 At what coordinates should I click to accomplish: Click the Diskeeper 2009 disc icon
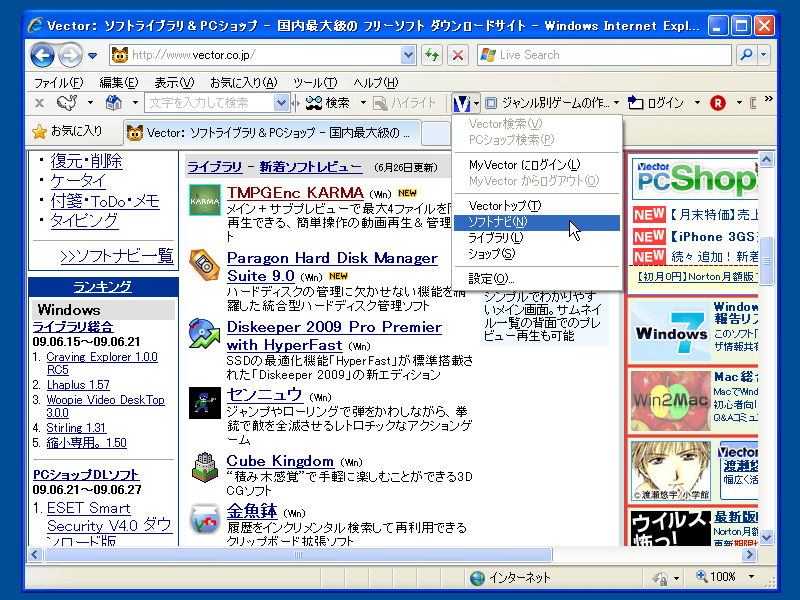(205, 334)
